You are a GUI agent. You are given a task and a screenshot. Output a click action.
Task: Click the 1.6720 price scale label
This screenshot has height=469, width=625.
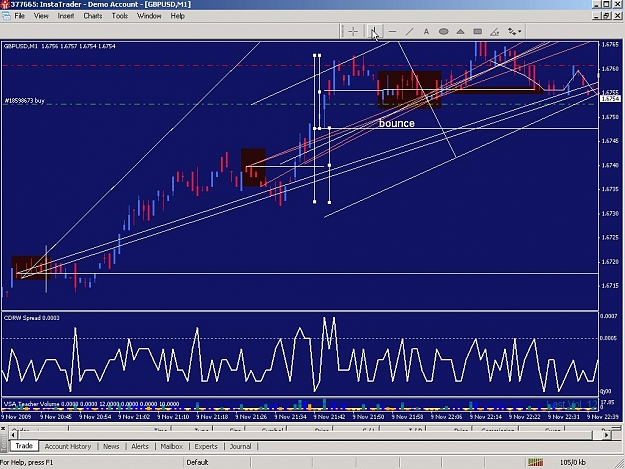(x=610, y=262)
